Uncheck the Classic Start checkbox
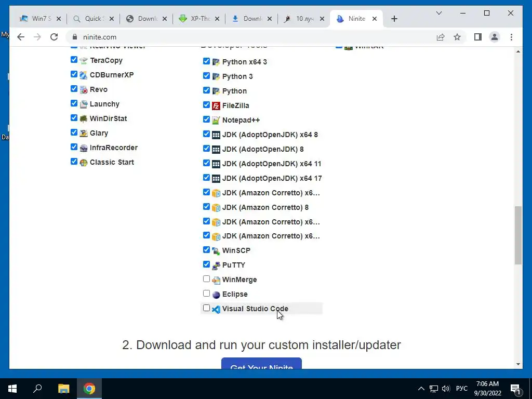The image size is (532, 399). point(74,162)
